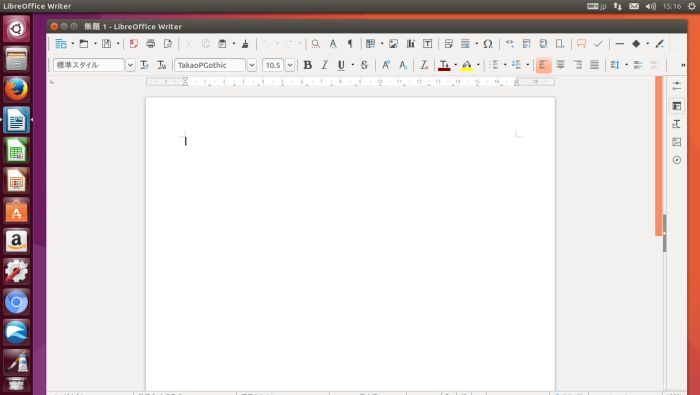
Task: Clear direct formatting icon
Action: [424, 65]
